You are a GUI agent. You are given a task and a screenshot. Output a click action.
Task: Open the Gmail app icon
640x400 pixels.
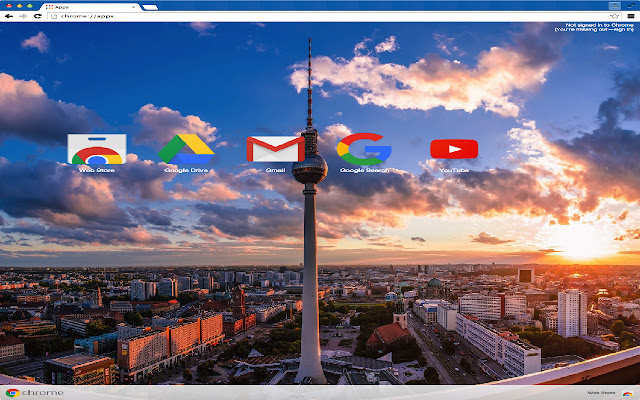pos(276,149)
